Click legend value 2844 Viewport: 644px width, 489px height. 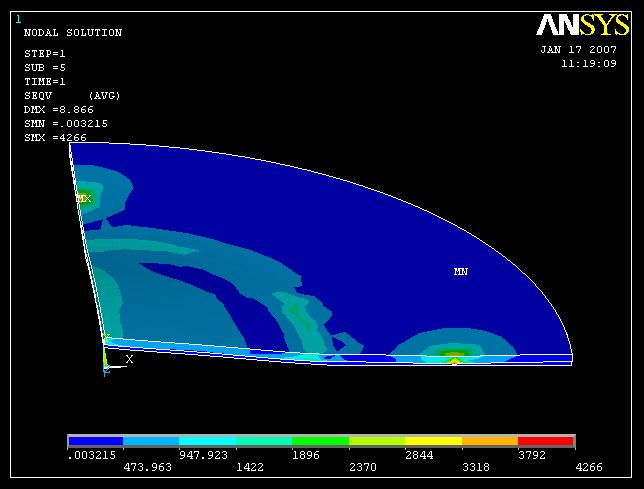(x=419, y=455)
